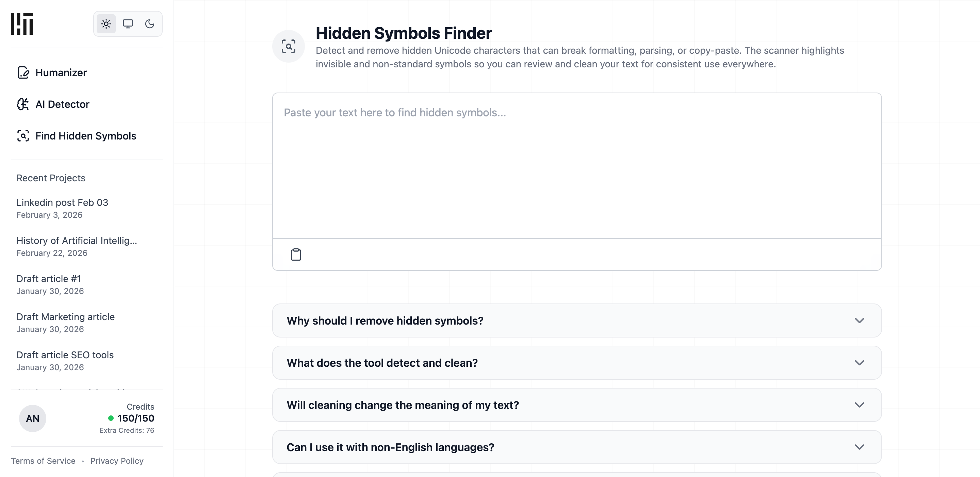Image resolution: width=980 pixels, height=477 pixels.
Task: Open "Will cleaning change the meaning" chevron
Action: pyautogui.click(x=859, y=405)
